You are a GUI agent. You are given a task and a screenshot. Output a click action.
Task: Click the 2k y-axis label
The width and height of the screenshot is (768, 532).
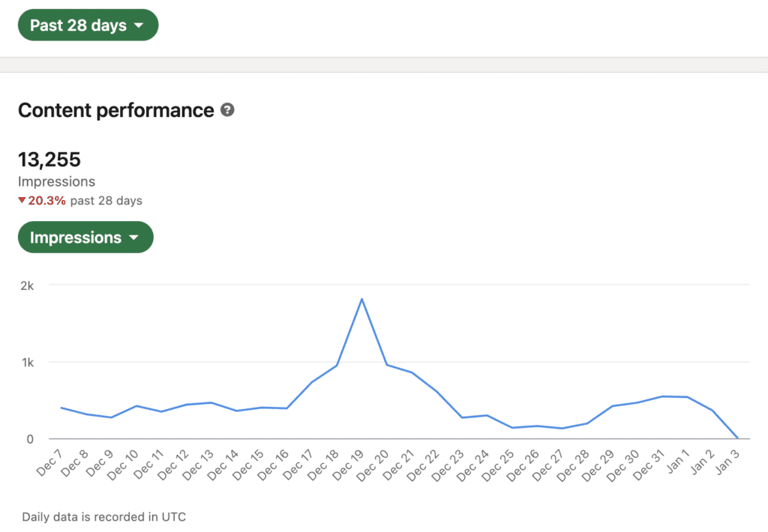coord(27,285)
